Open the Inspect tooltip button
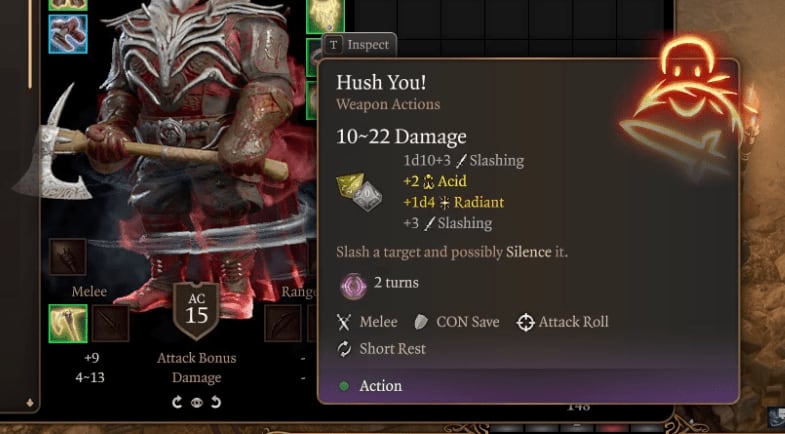The image size is (785, 434). pos(359,45)
